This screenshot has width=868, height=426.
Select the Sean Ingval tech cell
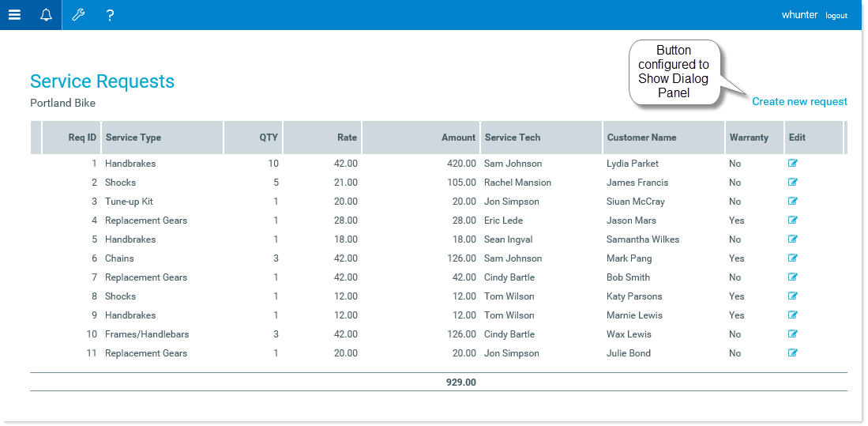[x=508, y=239]
